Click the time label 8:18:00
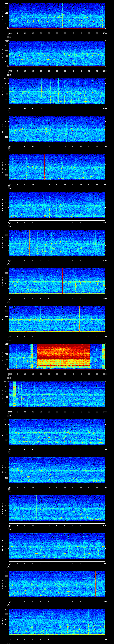This screenshot has width=114, height=644. [9, 109]
